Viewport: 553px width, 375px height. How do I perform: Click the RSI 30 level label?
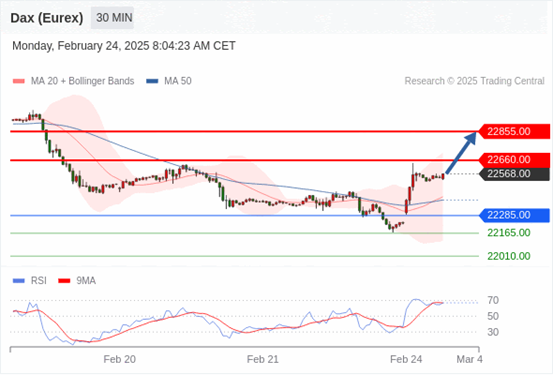pyautogui.click(x=493, y=332)
